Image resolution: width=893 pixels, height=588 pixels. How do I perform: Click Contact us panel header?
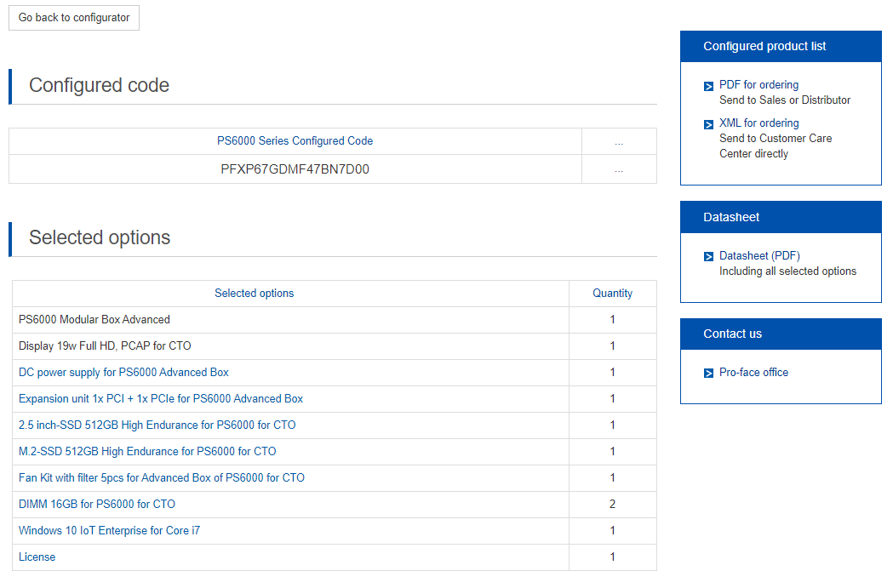coord(781,334)
